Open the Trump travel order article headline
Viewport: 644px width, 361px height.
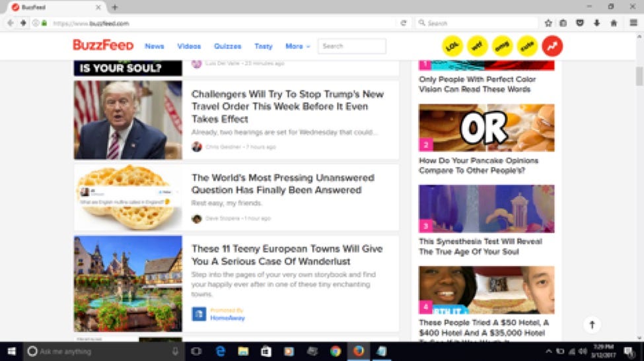(x=287, y=106)
